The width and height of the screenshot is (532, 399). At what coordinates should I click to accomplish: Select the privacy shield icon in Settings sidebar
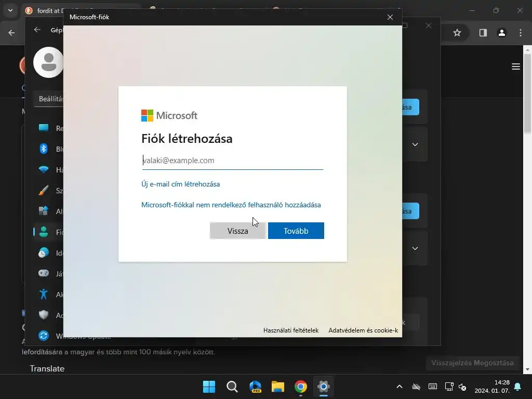(x=44, y=315)
